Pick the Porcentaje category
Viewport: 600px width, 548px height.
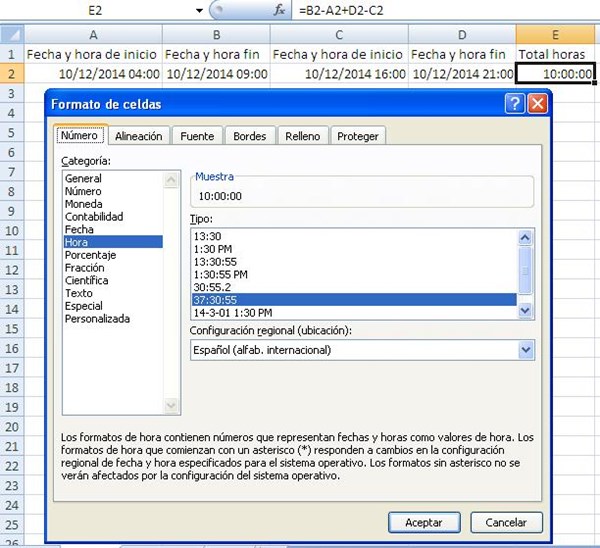113,255
